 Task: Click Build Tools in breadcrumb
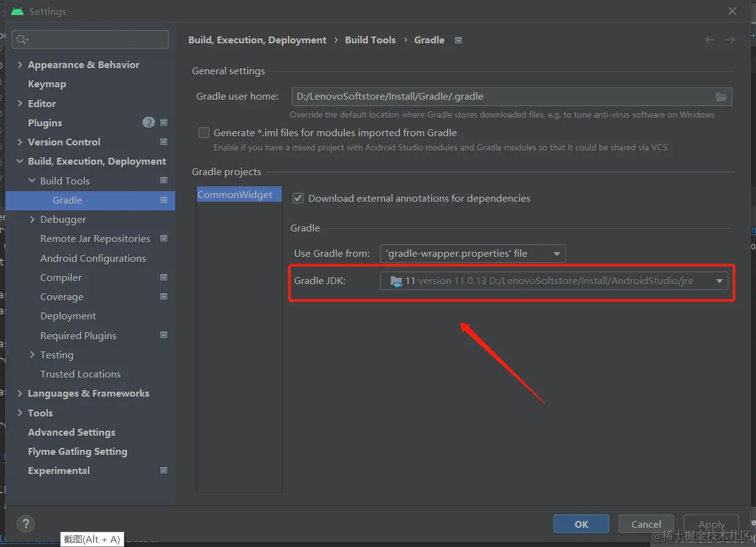370,40
